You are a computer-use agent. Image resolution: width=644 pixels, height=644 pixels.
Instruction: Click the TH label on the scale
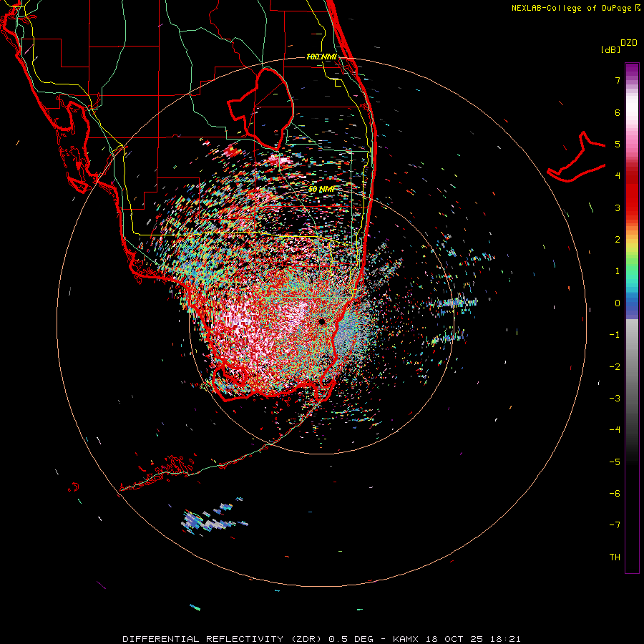pos(615,557)
